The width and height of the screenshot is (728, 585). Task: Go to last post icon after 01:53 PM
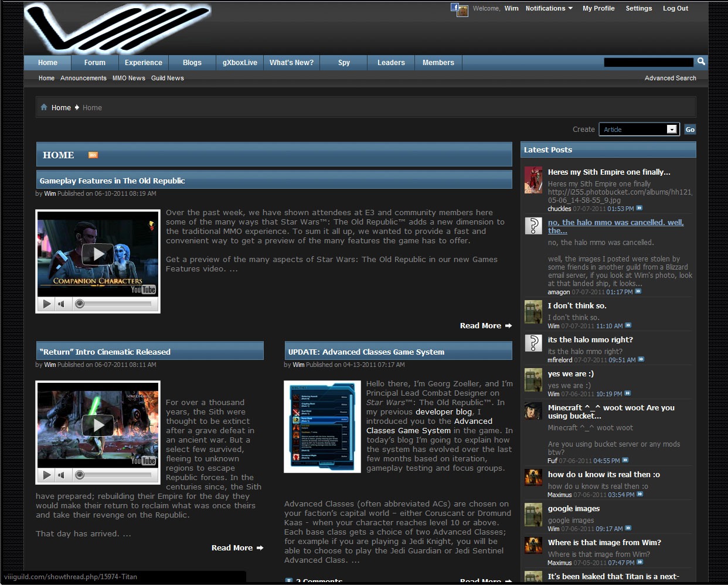tap(639, 208)
